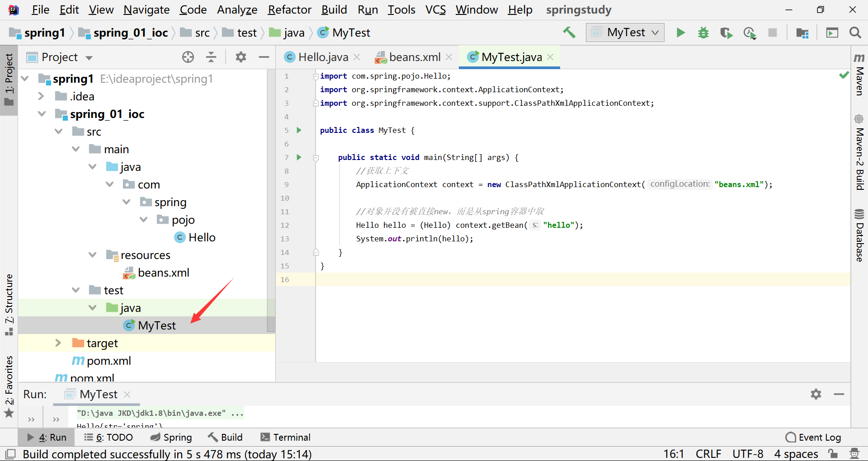Open Project panel settings gear
Viewport: 868px width, 461px height.
[x=241, y=57]
